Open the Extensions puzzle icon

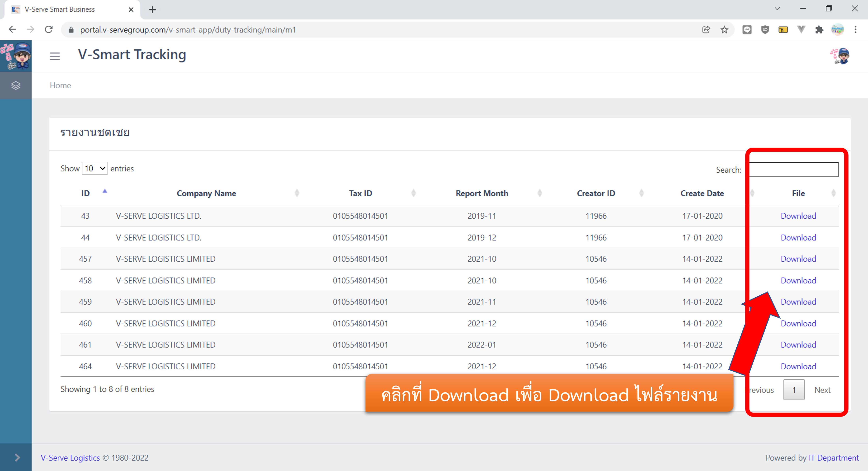pyautogui.click(x=819, y=30)
